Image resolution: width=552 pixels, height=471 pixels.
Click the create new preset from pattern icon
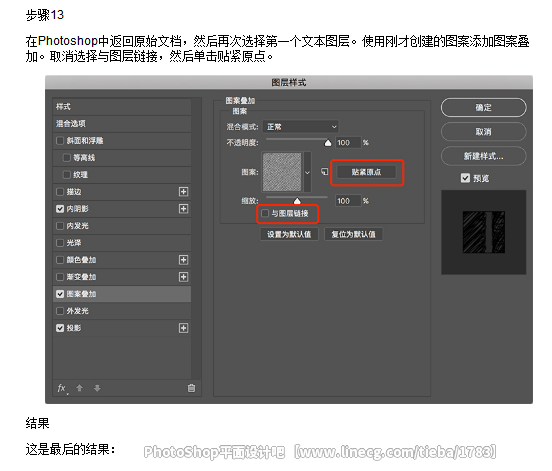(x=325, y=171)
